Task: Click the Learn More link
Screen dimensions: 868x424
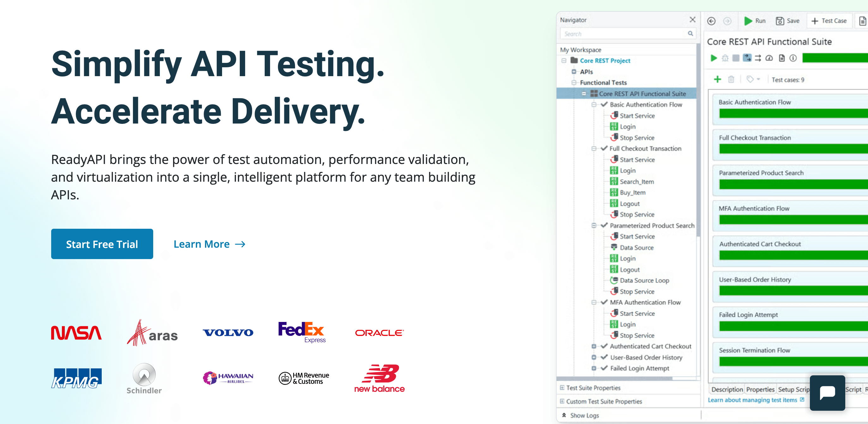Action: 209,244
